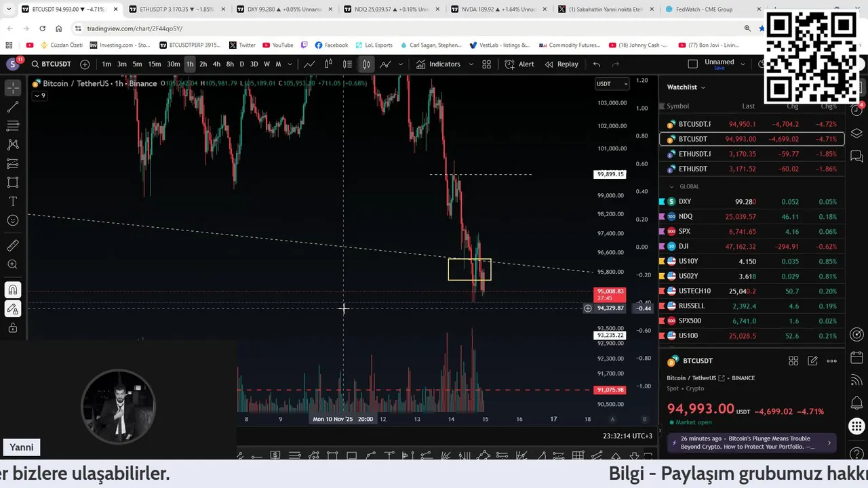
Task: Open the Indicators panel
Action: pyautogui.click(x=438, y=64)
